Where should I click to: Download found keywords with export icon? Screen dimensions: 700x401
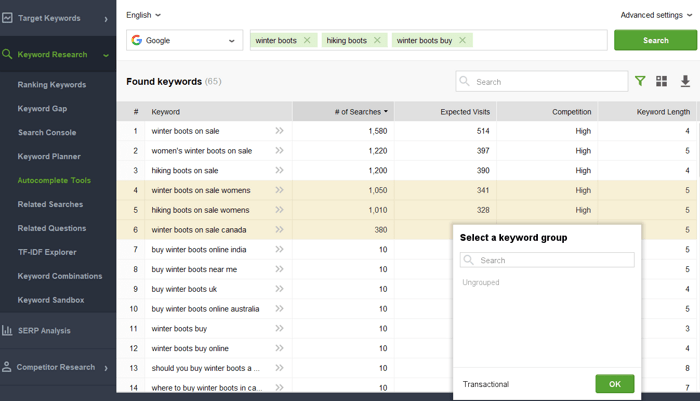(x=685, y=81)
